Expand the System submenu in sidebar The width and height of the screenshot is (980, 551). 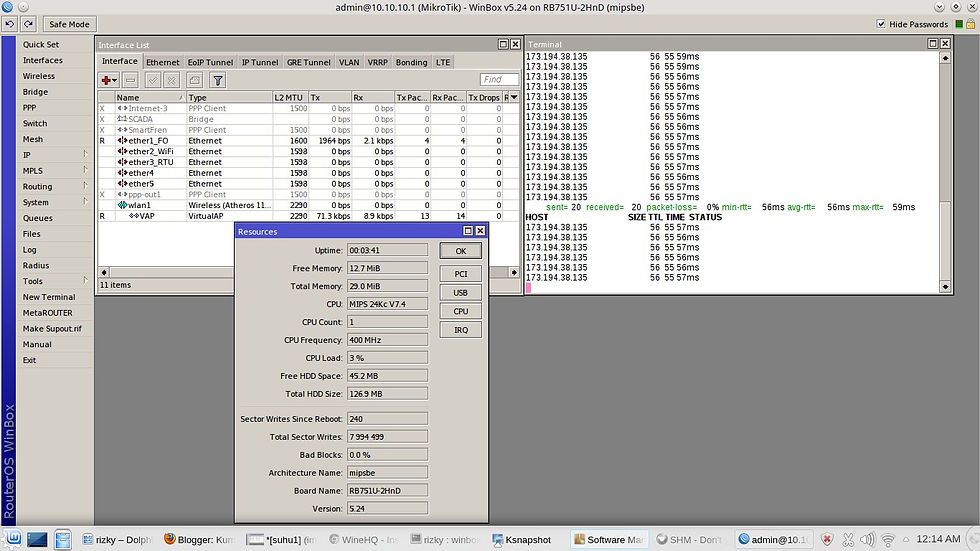pyautogui.click(x=54, y=202)
